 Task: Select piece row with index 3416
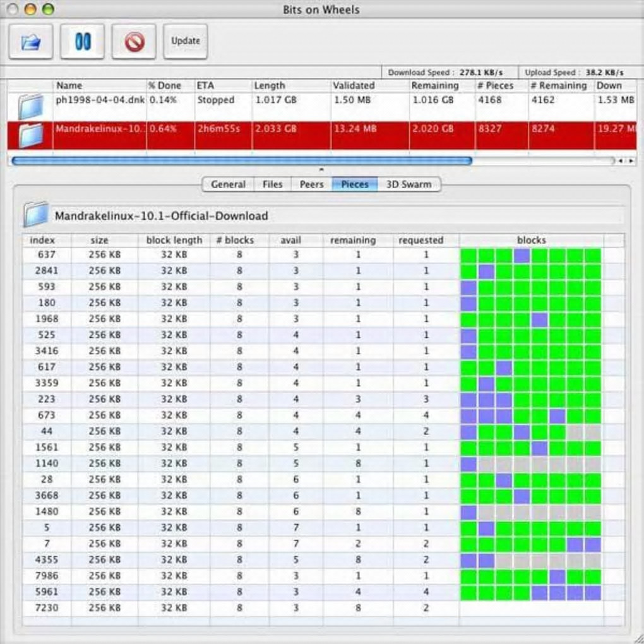323,351
